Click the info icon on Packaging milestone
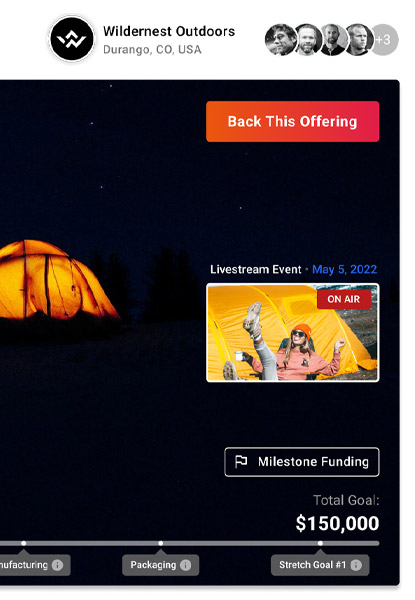 186,565
